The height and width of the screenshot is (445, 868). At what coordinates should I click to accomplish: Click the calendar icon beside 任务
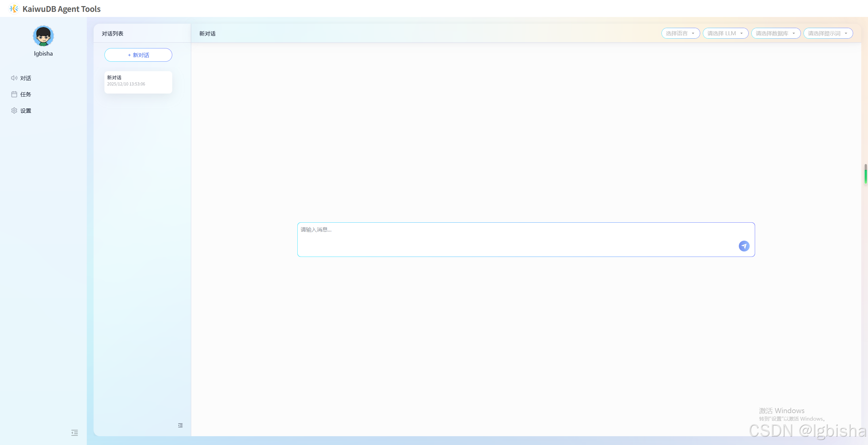pyautogui.click(x=14, y=94)
